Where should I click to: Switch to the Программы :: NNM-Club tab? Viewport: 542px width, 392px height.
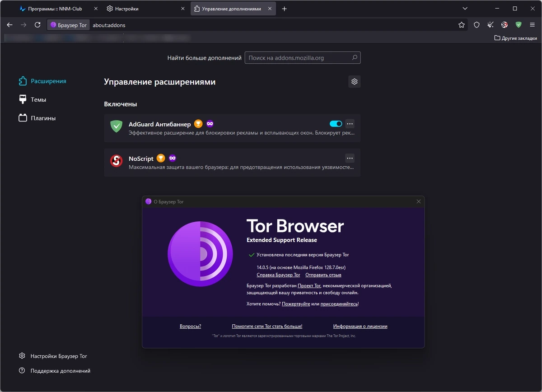point(59,9)
